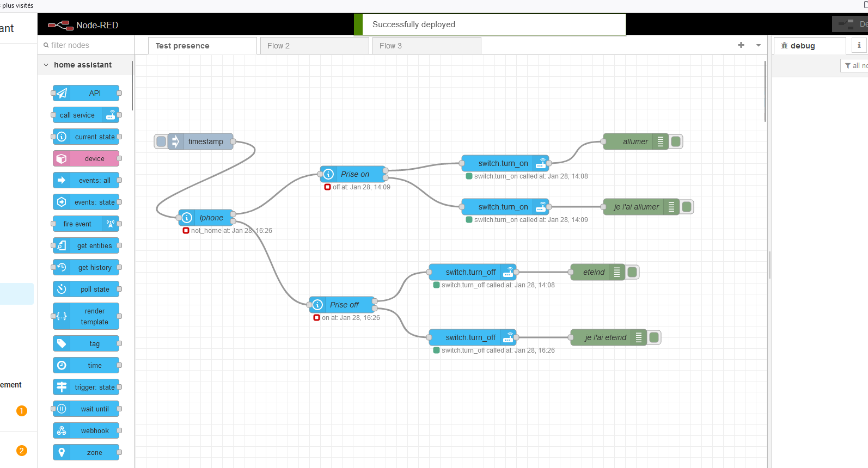Toggle the allumer debug node output
The height and width of the screenshot is (468, 868).
pos(676,141)
